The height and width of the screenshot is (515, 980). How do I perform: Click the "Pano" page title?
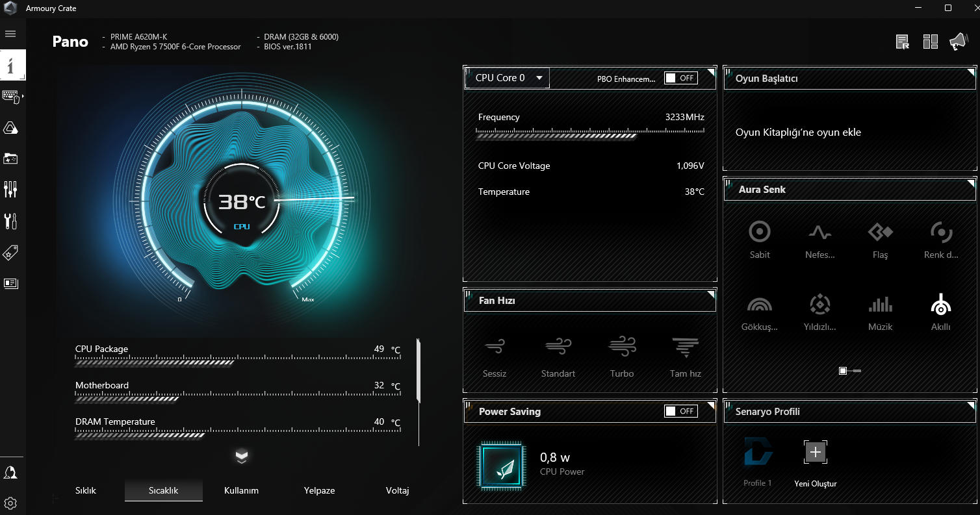(x=70, y=42)
